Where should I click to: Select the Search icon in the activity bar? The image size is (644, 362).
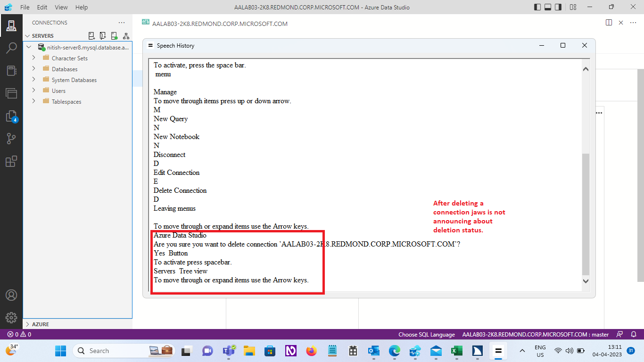(x=11, y=48)
